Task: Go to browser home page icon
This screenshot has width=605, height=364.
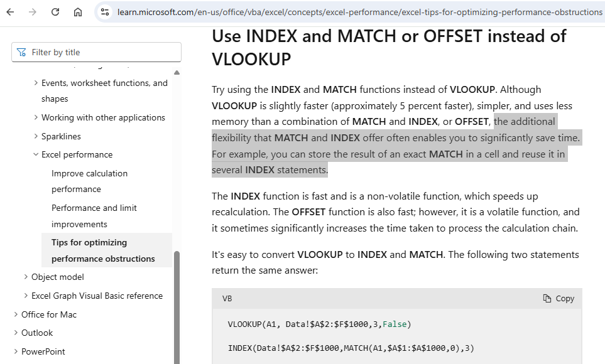Action: click(x=78, y=12)
